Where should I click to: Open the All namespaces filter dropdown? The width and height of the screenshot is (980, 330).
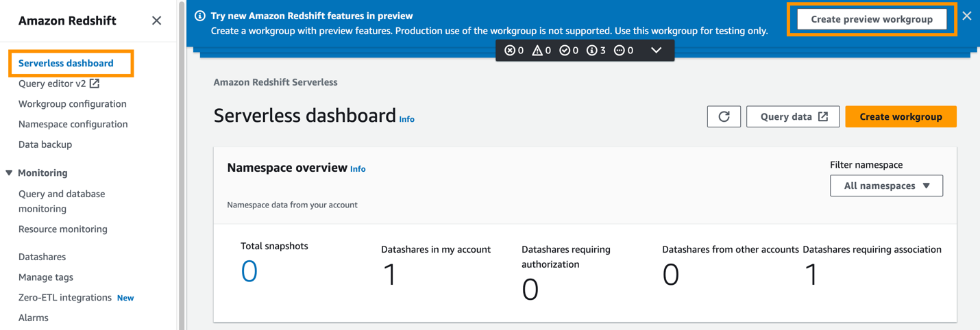tap(886, 186)
